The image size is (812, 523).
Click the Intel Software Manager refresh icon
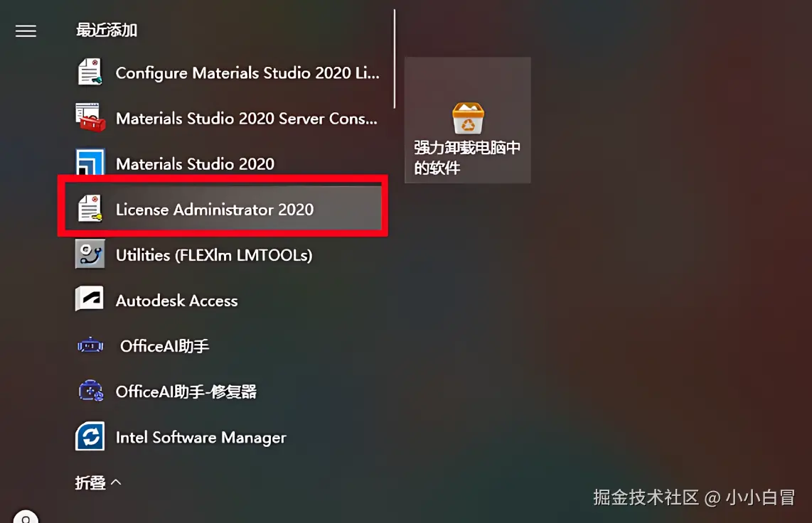[x=90, y=436]
